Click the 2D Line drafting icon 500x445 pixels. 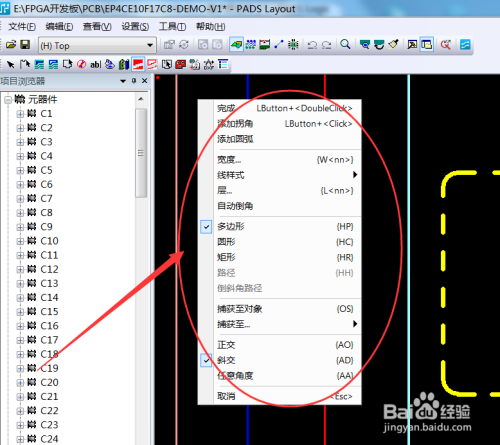tap(25, 64)
